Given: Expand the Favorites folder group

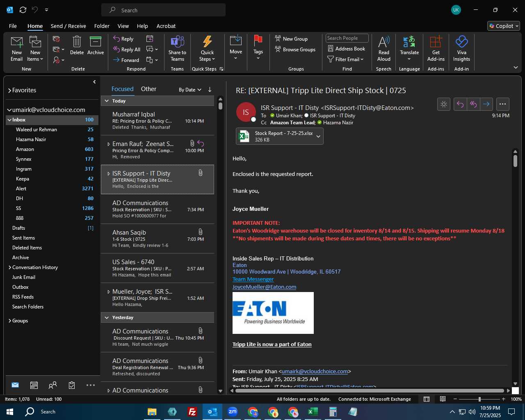Looking at the screenshot, I should (x=9, y=90).
